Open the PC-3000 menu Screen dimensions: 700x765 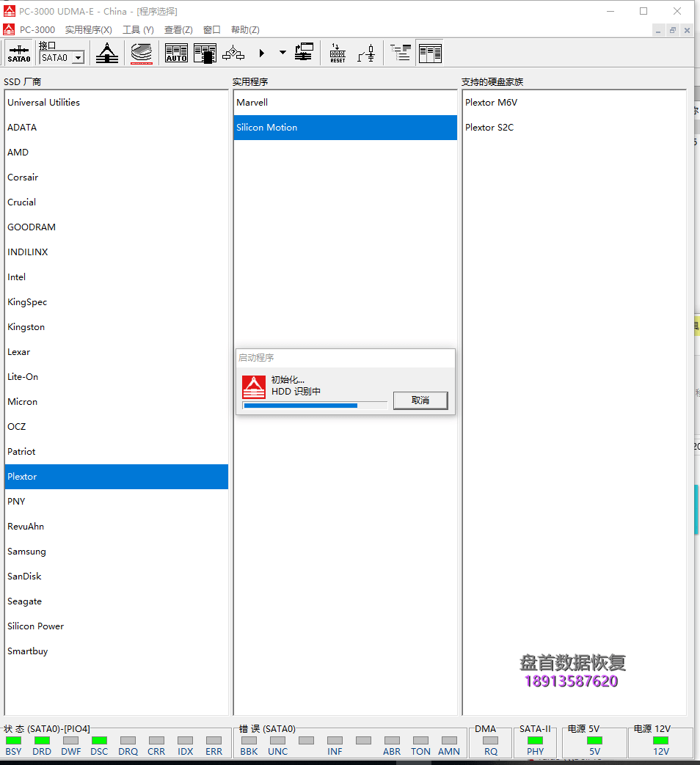click(37, 30)
